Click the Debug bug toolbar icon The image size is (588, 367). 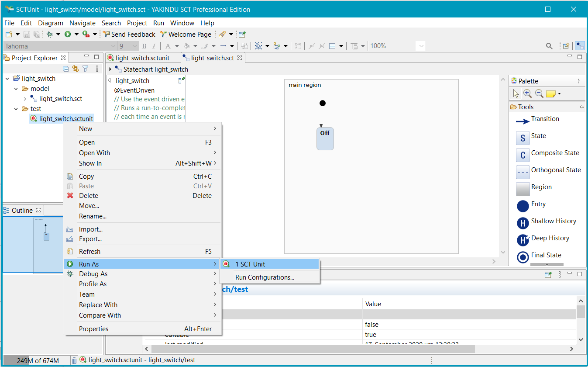[50, 35]
